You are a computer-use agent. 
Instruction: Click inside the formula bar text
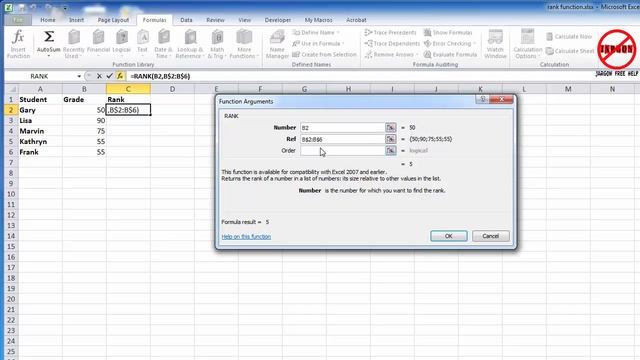tap(160, 76)
